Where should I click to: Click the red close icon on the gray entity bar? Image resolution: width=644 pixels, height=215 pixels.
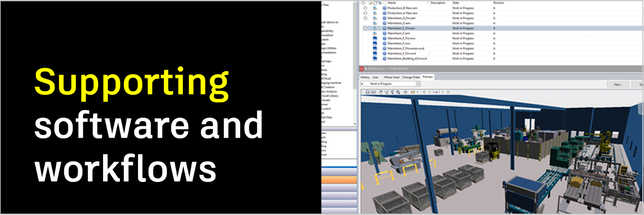pos(361,69)
